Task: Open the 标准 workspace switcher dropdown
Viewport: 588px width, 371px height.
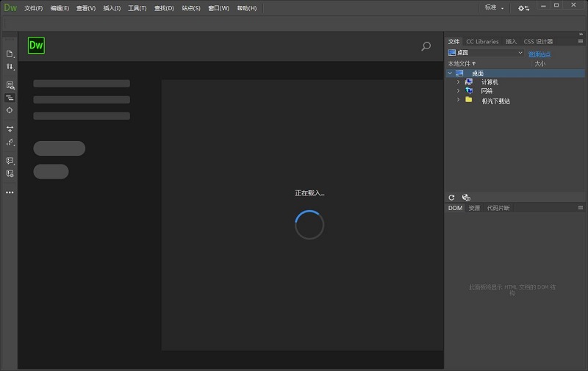Action: [494, 8]
